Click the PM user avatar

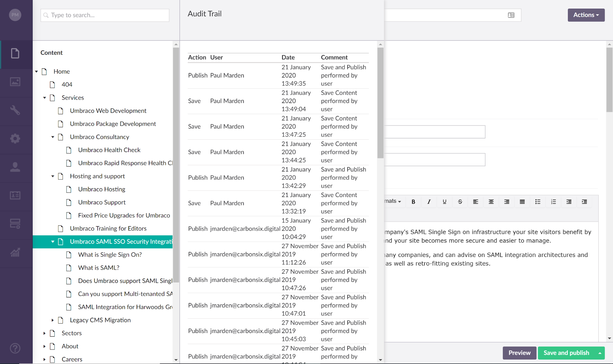coord(15,15)
